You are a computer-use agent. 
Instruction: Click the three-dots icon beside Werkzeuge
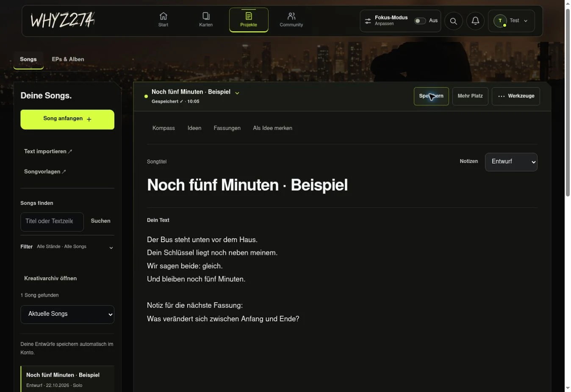pos(502,96)
